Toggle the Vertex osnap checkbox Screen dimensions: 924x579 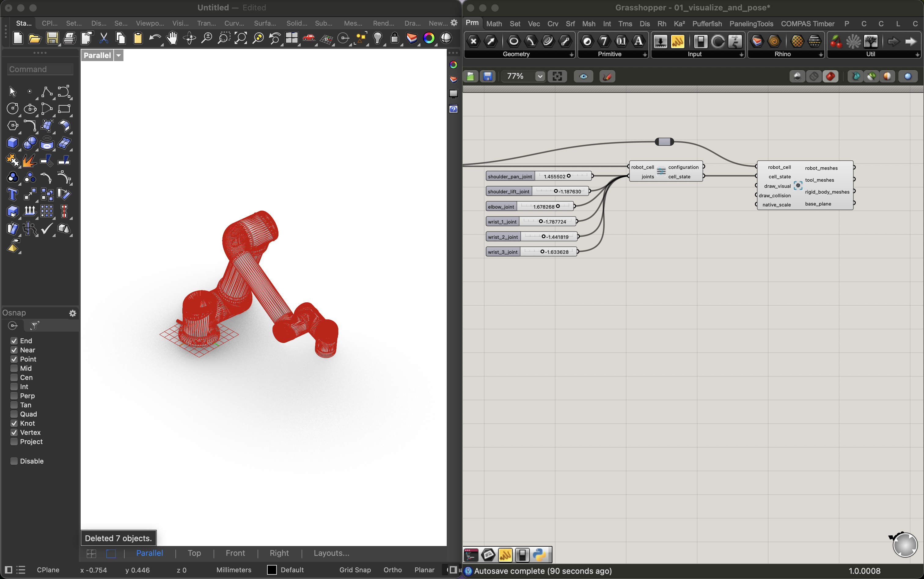point(14,432)
